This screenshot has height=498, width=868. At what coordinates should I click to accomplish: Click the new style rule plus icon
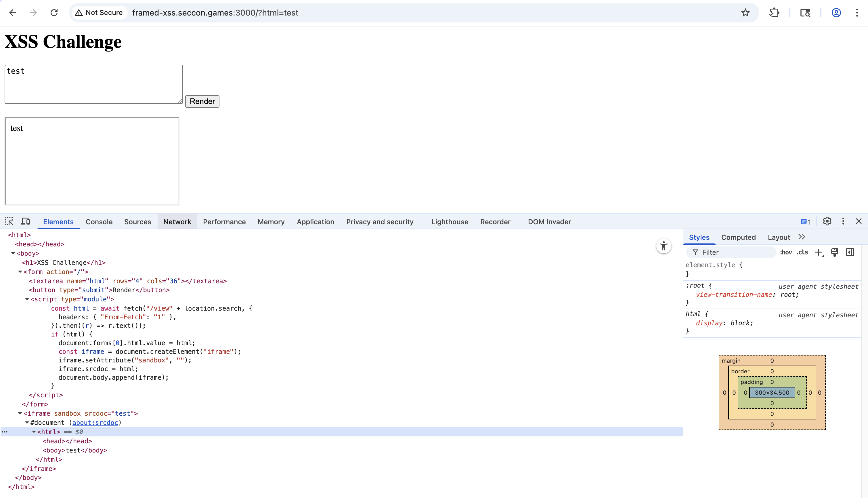click(x=819, y=252)
